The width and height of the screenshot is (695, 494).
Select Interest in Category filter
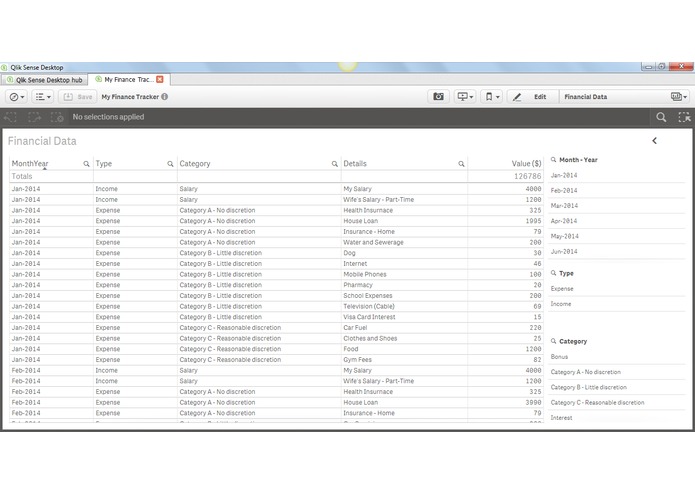(617, 418)
